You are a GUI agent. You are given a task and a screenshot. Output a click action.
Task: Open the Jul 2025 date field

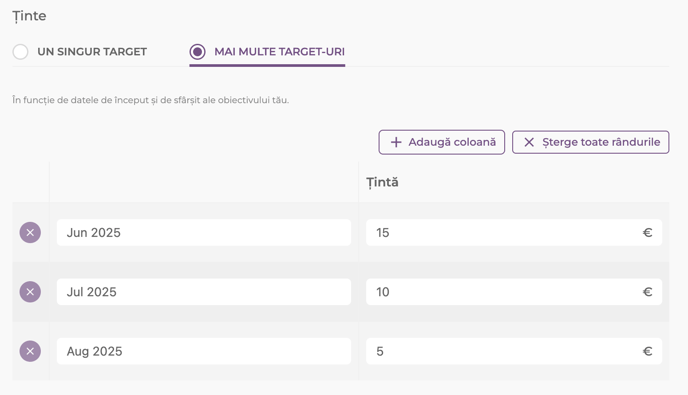pyautogui.click(x=204, y=292)
